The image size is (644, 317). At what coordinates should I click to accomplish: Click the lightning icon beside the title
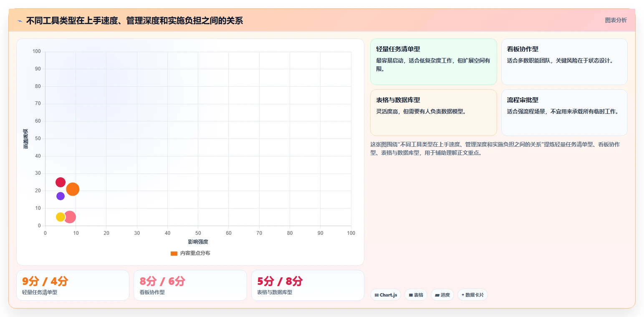[20, 21]
